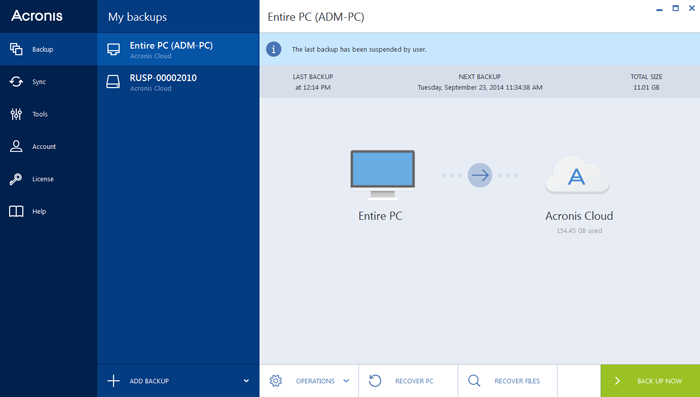Click the RECOVER FILES button text
Image resolution: width=700 pixels, height=397 pixels.
[517, 381]
